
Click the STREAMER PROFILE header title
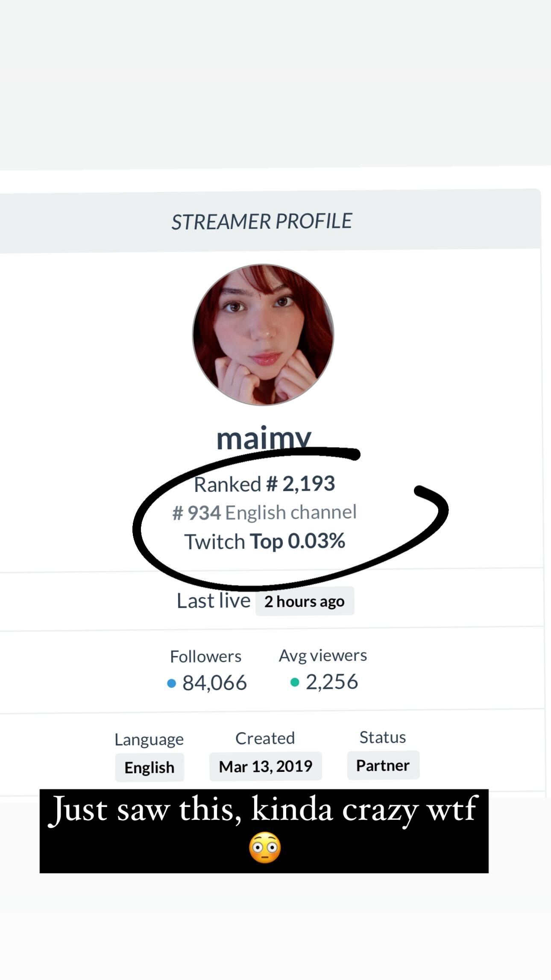tap(261, 221)
